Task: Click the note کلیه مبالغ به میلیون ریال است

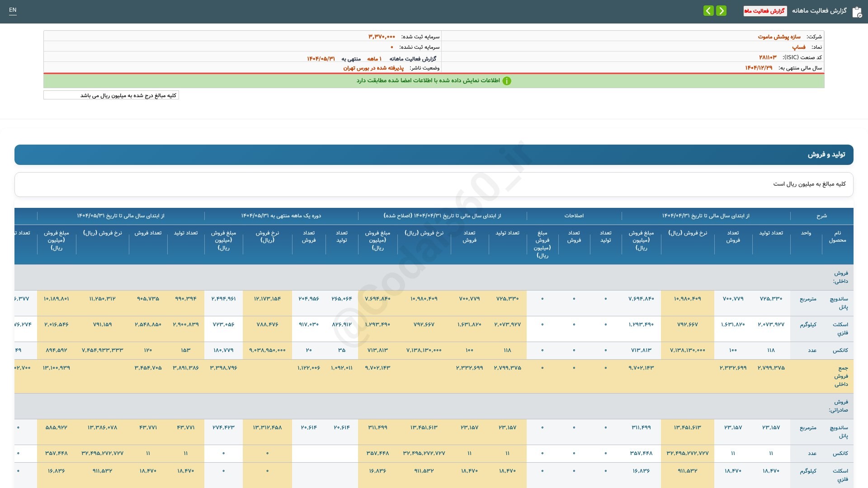Action: [809, 184]
